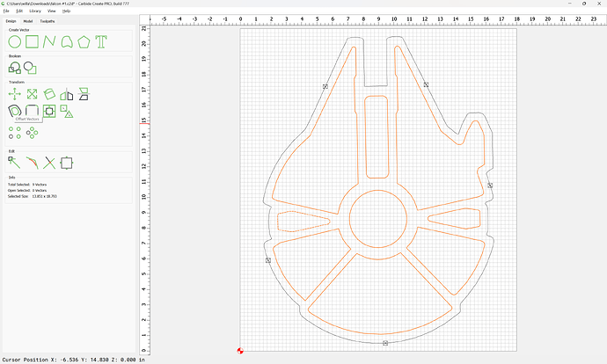Click the 'Create Vector' section label
Image resolution: width=607 pixels, height=364 pixels.
click(19, 30)
